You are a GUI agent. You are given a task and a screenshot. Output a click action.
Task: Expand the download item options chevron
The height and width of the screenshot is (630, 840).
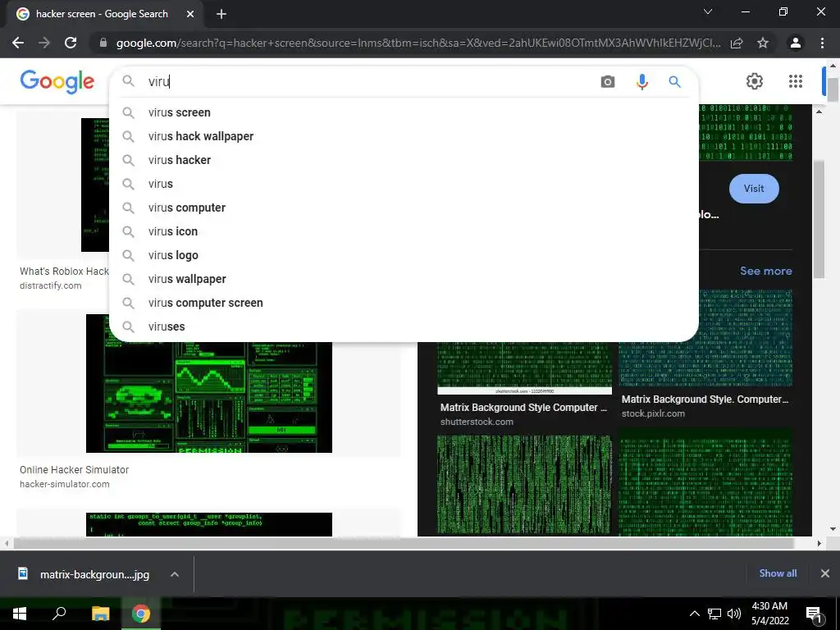coord(175,574)
